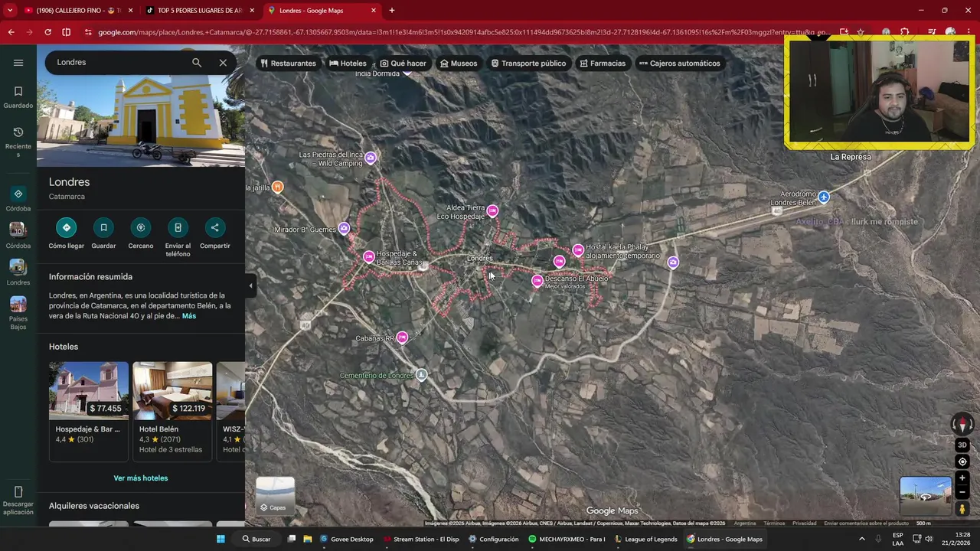Click Descanso El Abuelo map pin
980x551 pixels.
point(537,281)
